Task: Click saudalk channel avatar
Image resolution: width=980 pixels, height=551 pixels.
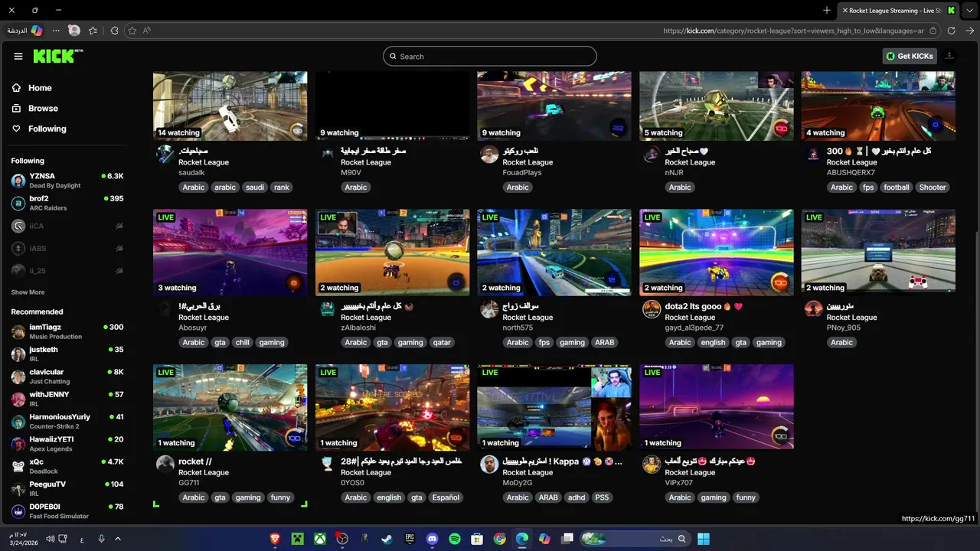Action: [165, 155]
